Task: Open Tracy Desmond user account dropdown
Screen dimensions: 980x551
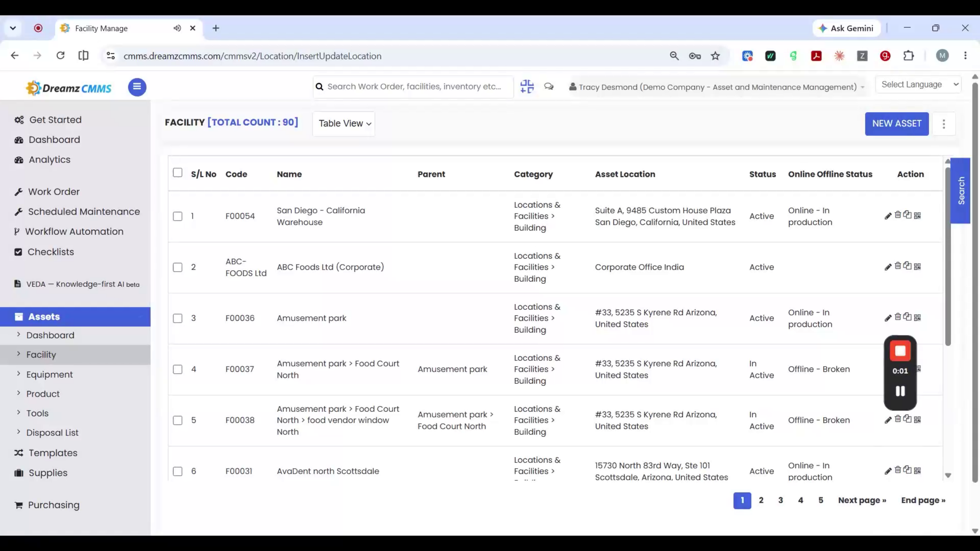Action: 717,87
